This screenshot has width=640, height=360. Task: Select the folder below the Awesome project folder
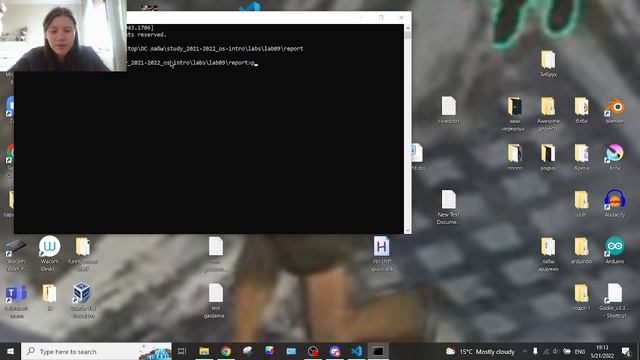click(x=548, y=157)
